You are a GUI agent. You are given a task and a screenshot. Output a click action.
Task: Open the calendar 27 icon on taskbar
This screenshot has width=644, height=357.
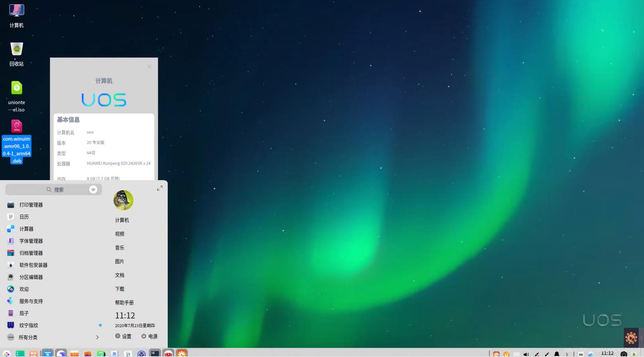pos(128,354)
